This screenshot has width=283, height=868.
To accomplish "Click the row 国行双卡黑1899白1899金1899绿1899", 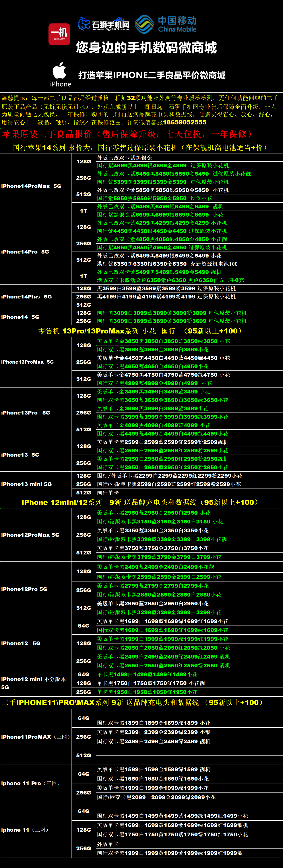I will point(189,723).
